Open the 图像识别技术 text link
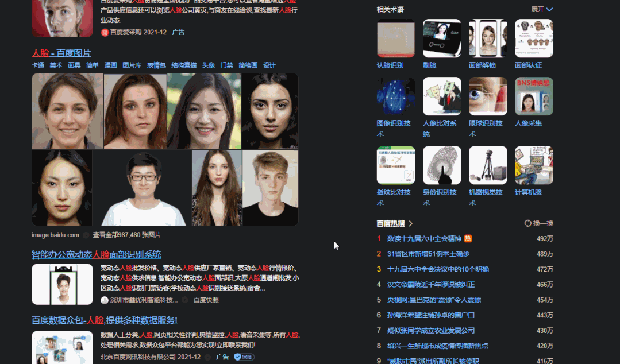This screenshot has width=620, height=364. (x=394, y=129)
